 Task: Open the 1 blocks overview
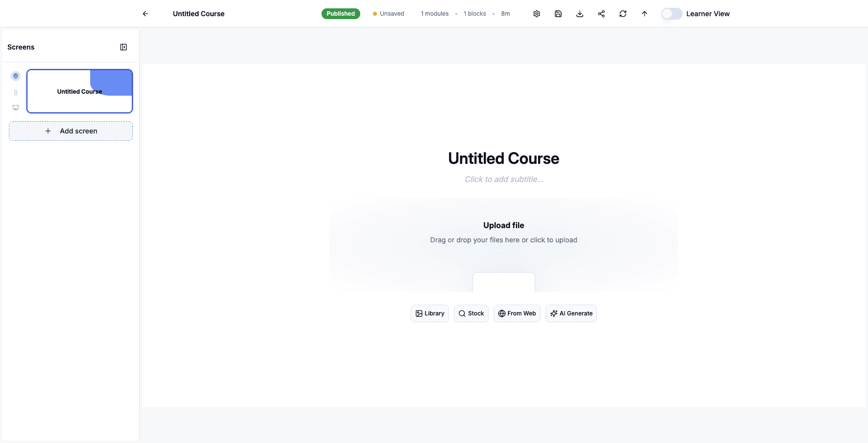tap(474, 13)
